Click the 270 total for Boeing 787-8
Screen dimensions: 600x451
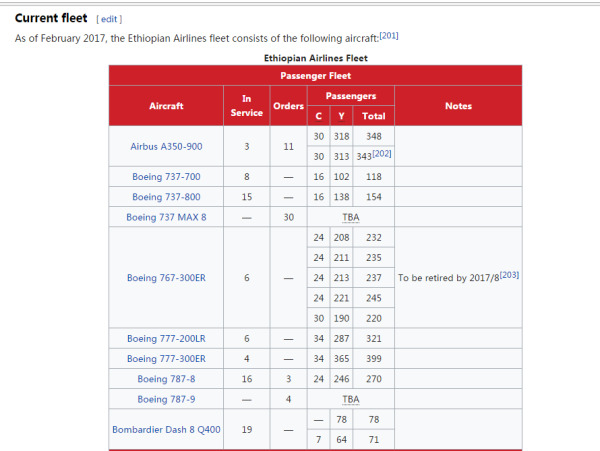pos(373,379)
